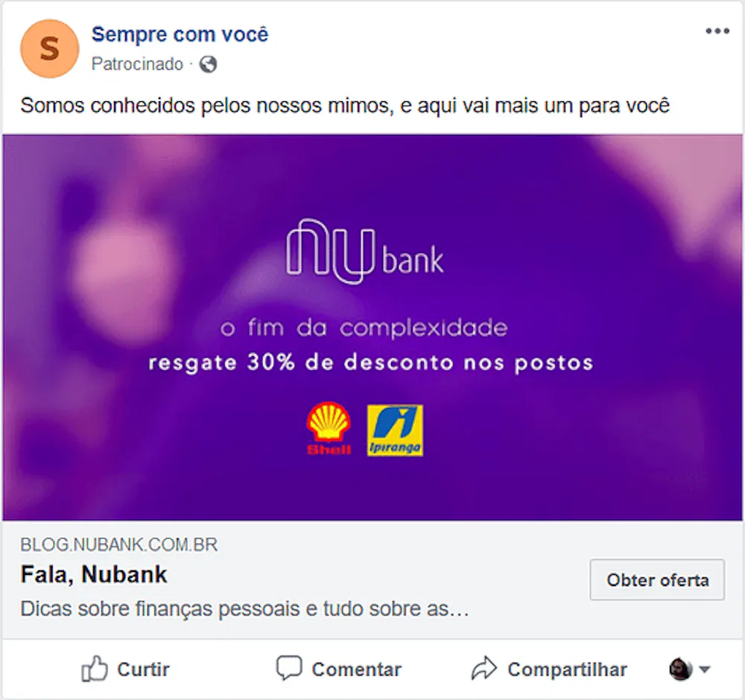
Task: Click the speech bubble comment icon
Action: [289, 668]
